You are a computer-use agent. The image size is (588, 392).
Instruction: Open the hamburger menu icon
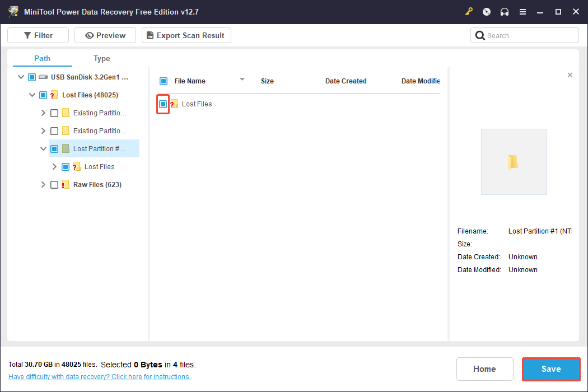522,11
